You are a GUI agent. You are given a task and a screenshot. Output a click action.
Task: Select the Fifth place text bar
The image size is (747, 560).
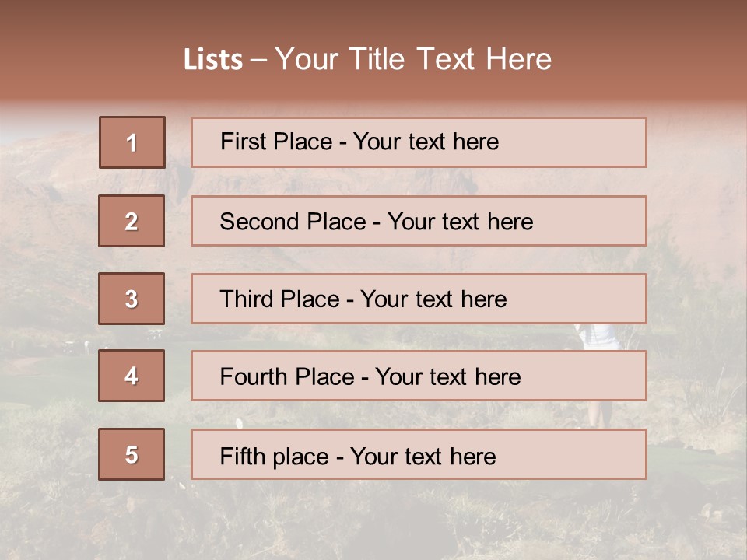coord(419,454)
